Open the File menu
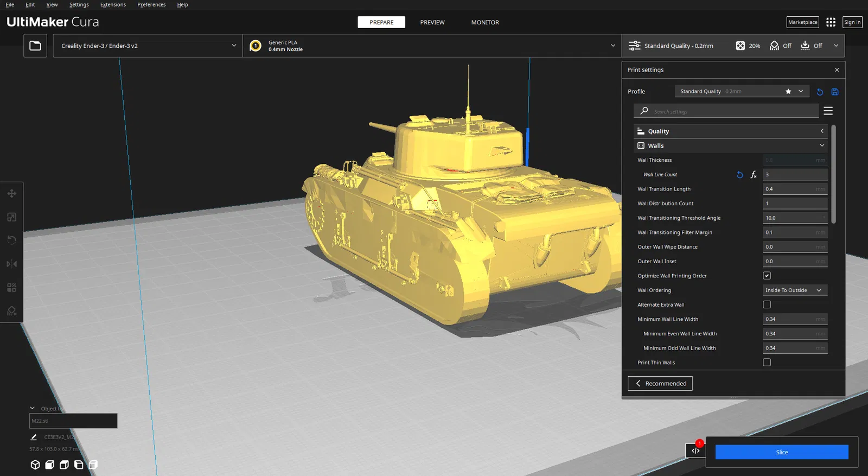Viewport: 868px width, 476px height. coord(10,4)
